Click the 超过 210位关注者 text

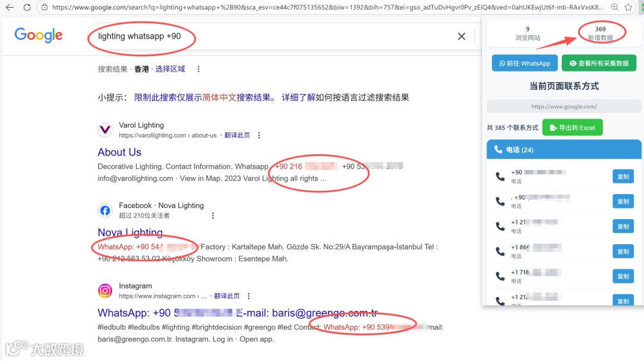click(144, 216)
